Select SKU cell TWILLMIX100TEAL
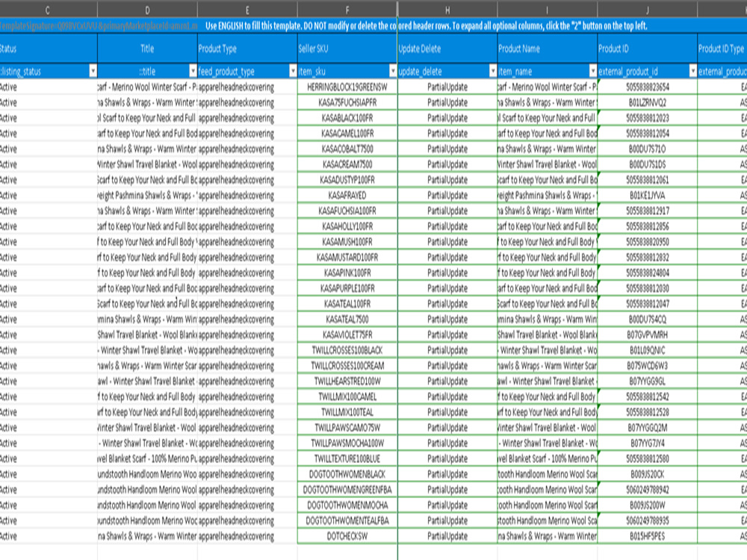Screen dimensions: 747x560 tap(347, 412)
